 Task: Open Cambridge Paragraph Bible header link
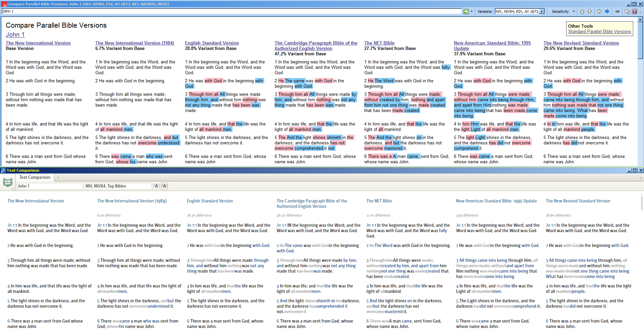point(316,46)
